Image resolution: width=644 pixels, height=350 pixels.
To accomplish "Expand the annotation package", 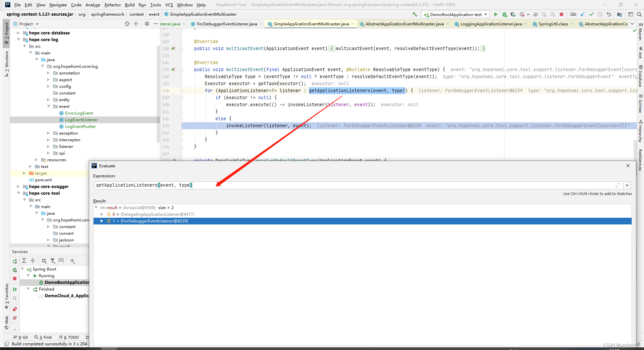I will [x=48, y=73].
